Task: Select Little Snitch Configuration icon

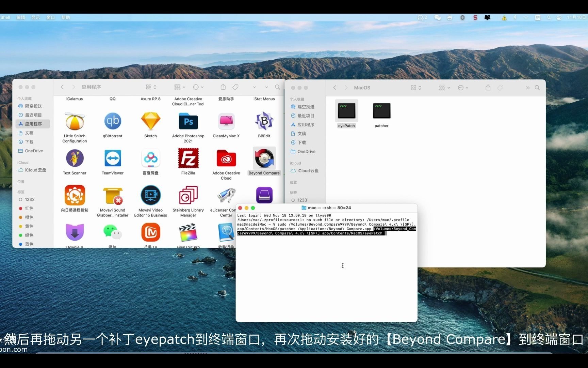Action: pos(75,121)
